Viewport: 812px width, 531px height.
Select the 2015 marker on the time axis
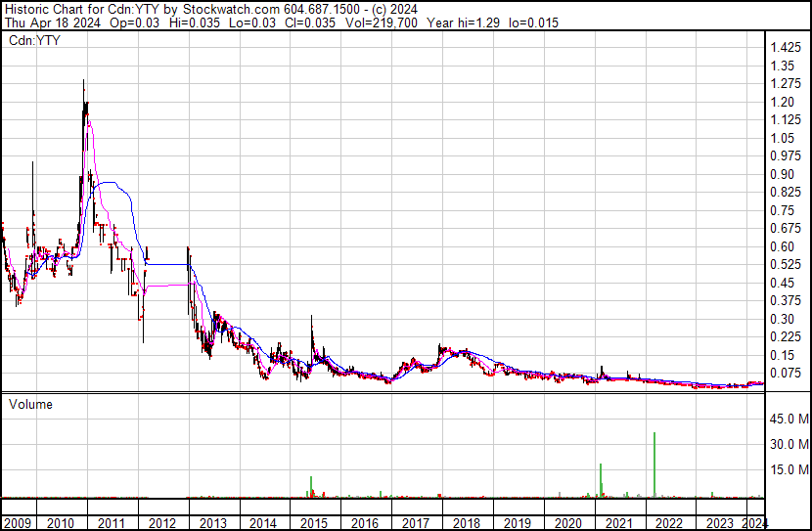tap(314, 523)
